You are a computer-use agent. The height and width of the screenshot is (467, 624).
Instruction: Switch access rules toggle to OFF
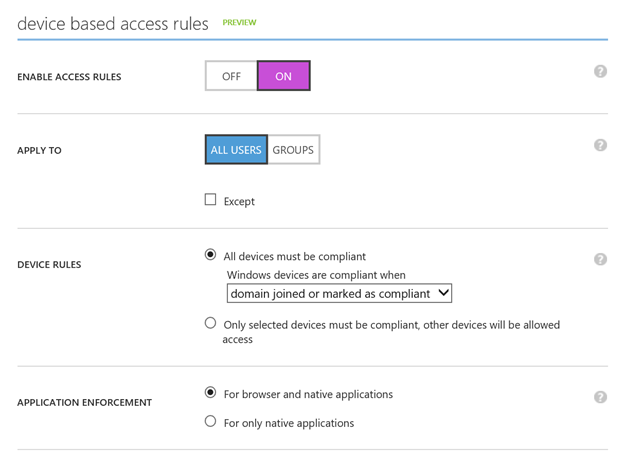(x=231, y=76)
